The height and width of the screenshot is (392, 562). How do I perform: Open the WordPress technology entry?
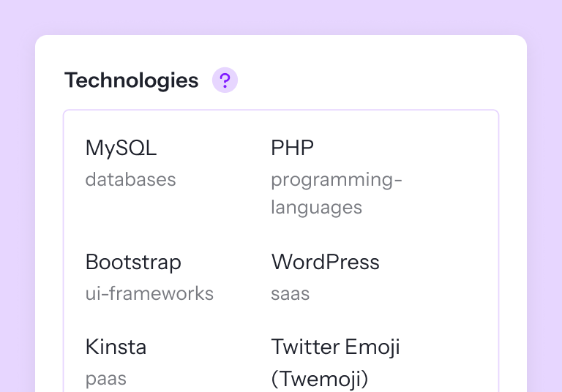tap(325, 262)
